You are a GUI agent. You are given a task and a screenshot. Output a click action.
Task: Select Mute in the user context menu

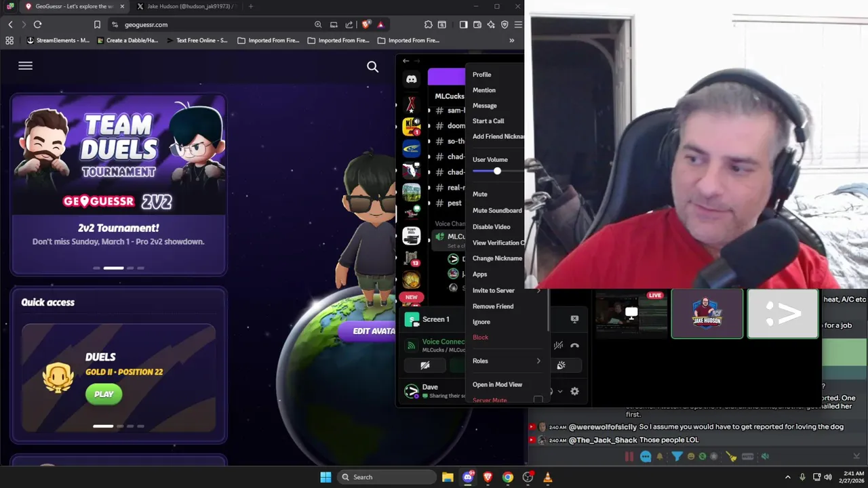pyautogui.click(x=479, y=195)
